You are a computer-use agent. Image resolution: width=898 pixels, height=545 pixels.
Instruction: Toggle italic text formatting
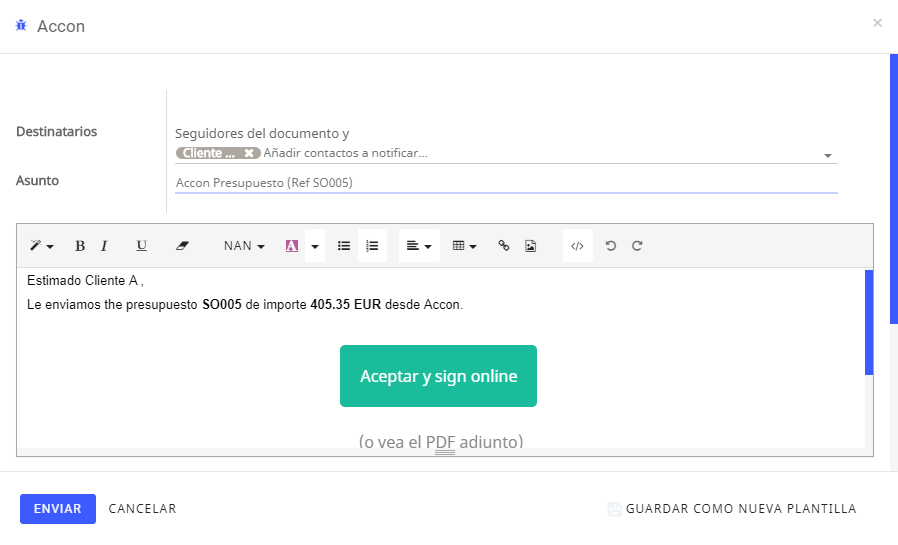click(x=104, y=246)
